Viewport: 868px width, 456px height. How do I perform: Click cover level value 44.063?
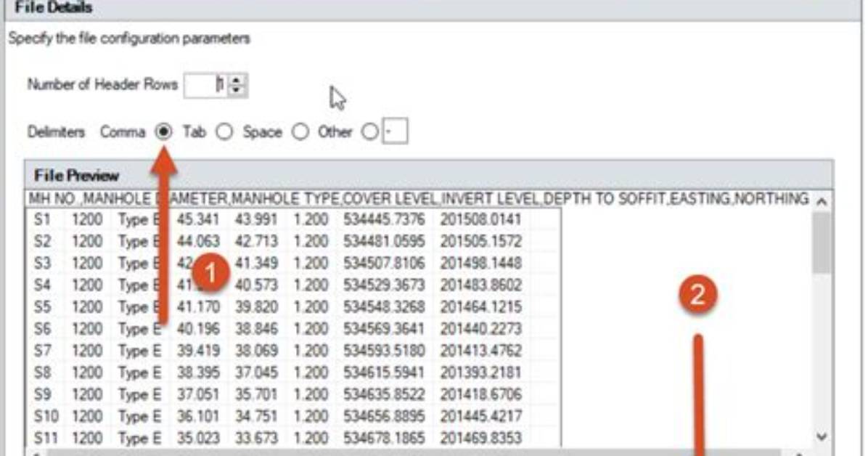(198, 242)
